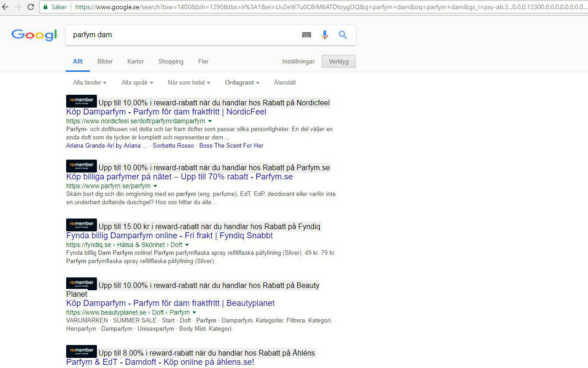Screen dimensions: 588x368
Task: Open Inställningar settings menu
Action: (x=299, y=62)
